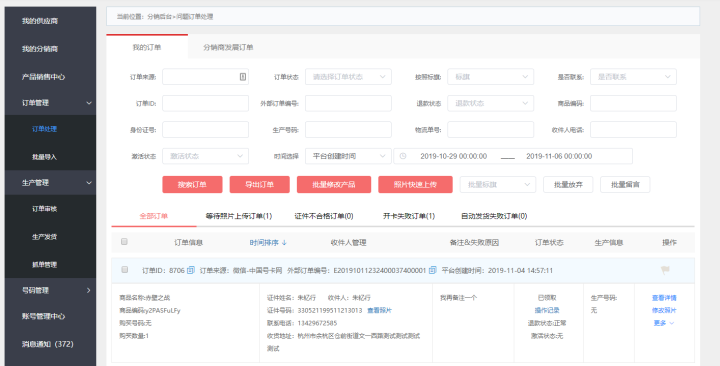Focus the 商品编码 input field
The image size is (720, 366).
pyautogui.click(x=633, y=103)
